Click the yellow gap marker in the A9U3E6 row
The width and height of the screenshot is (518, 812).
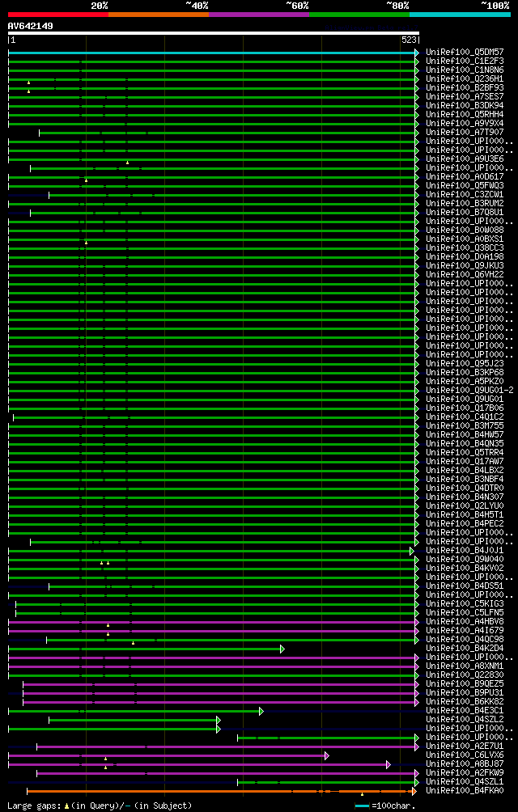(x=127, y=163)
